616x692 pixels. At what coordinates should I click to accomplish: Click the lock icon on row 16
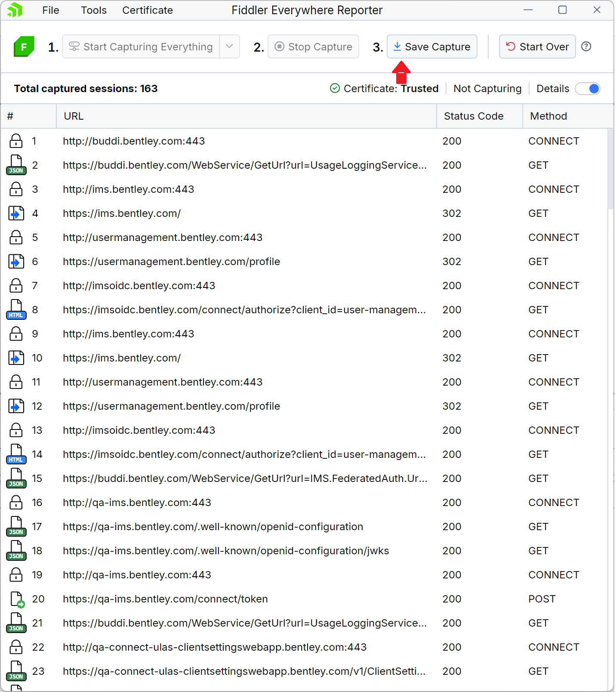[x=16, y=502]
